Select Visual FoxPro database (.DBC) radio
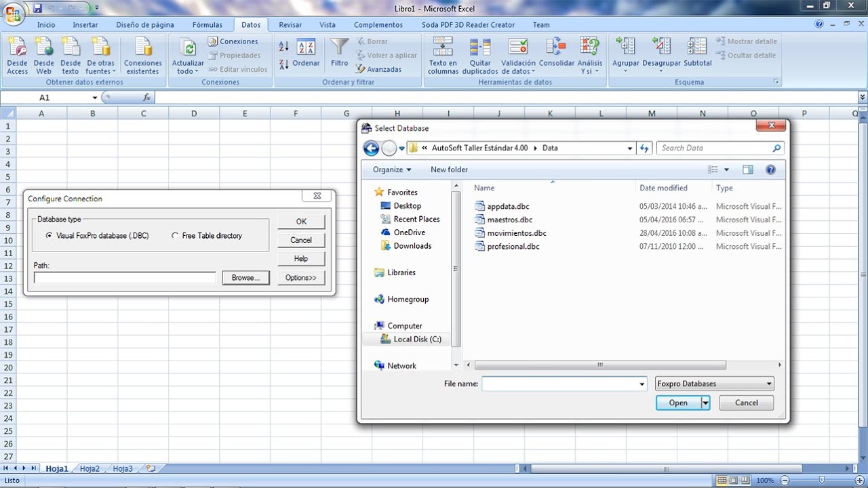The width and height of the screenshot is (868, 488). pos(49,236)
